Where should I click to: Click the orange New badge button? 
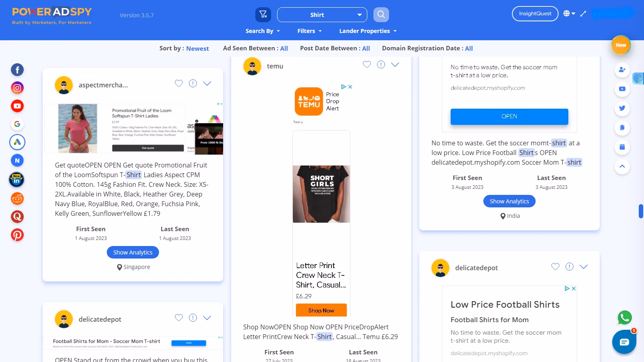(621, 45)
